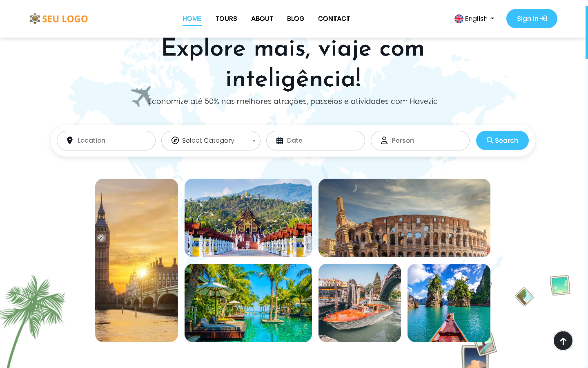The height and width of the screenshot is (368, 588).
Task: Navigate to the CONTACT page link
Action: click(334, 19)
